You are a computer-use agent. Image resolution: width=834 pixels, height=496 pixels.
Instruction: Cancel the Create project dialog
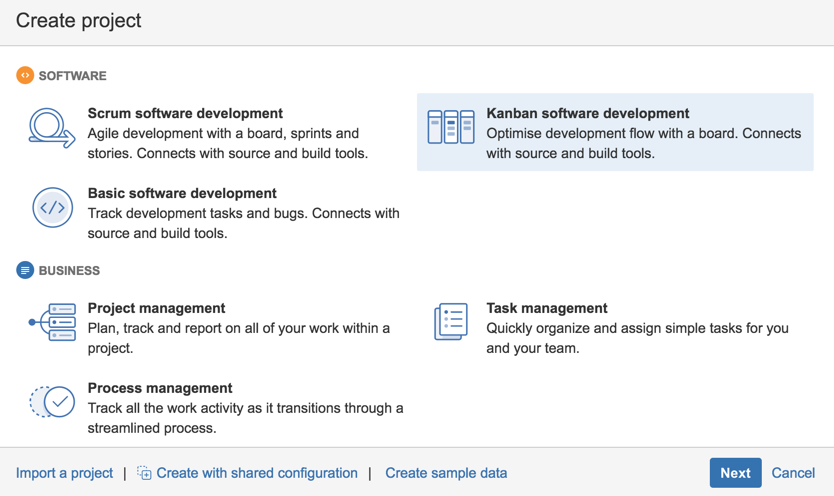tap(792, 473)
